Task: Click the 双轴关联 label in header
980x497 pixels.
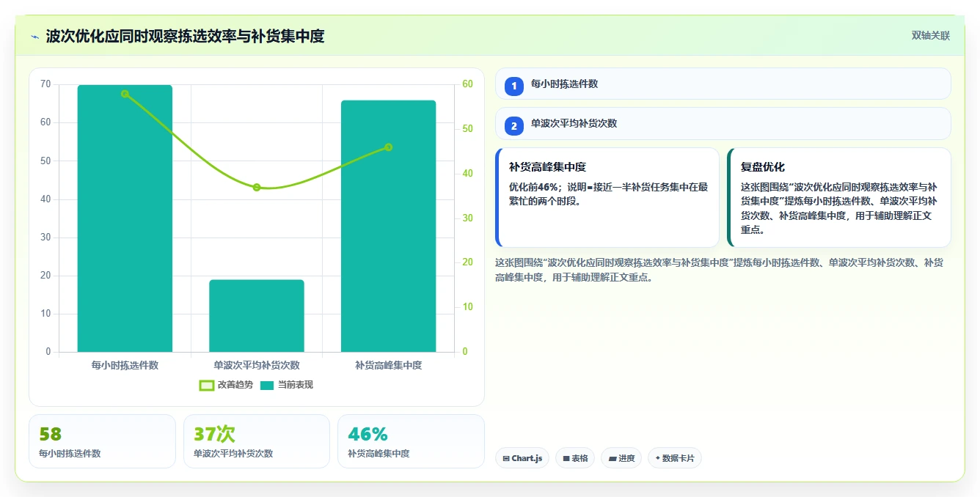Action: [930, 36]
